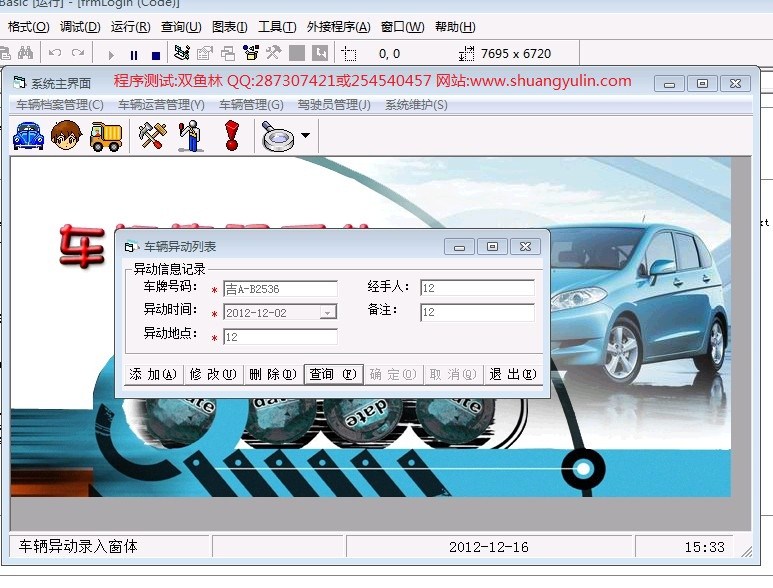The width and height of the screenshot is (773, 588).
Task: Open the 系统维护(S) menu
Action: (416, 105)
